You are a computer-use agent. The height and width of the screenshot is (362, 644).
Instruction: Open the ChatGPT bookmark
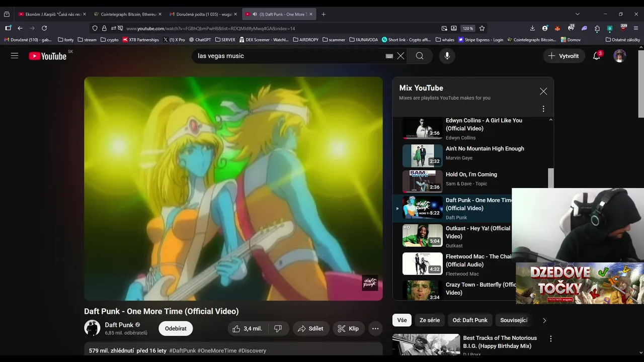[200, 40]
